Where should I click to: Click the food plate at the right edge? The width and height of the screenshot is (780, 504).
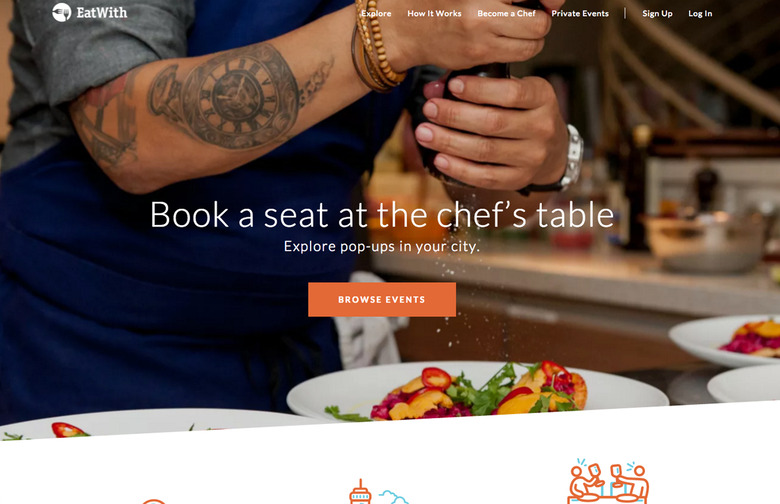[x=724, y=341]
